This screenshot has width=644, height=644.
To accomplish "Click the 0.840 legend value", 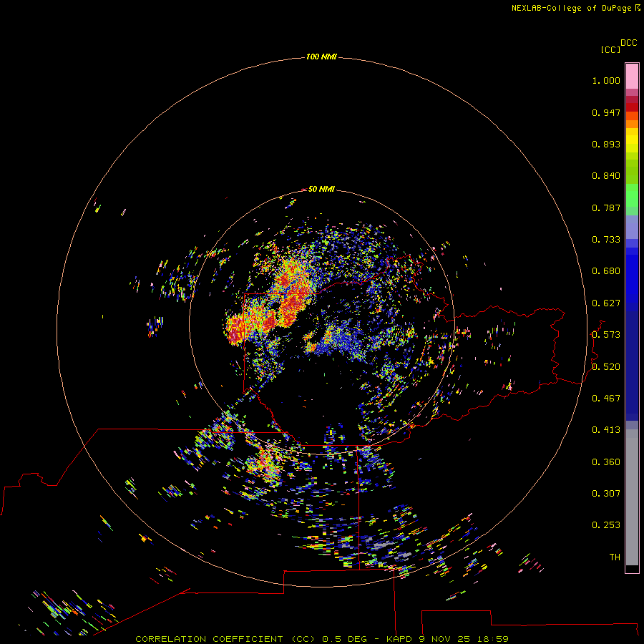I will [x=606, y=176].
